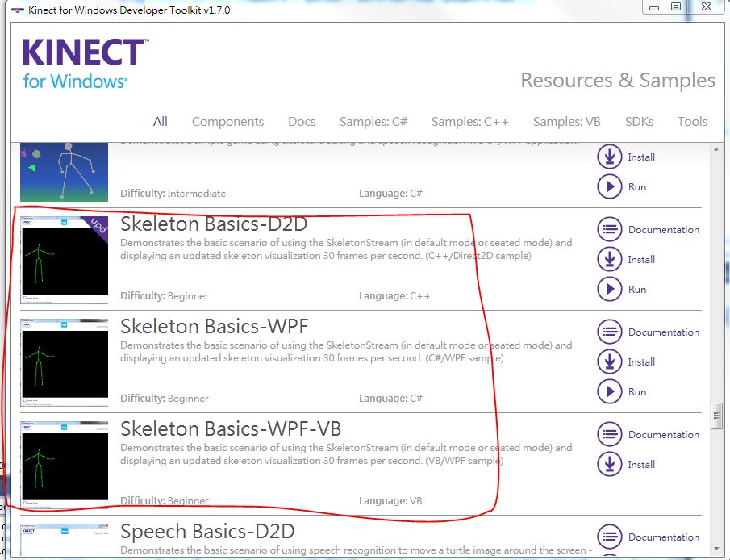This screenshot has width=730, height=560.
Task: Click Run icon for the top C# game sample
Action: coord(610,186)
